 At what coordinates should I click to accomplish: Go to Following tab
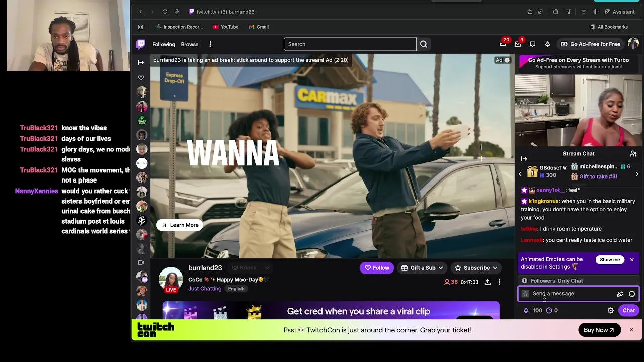tap(164, 44)
